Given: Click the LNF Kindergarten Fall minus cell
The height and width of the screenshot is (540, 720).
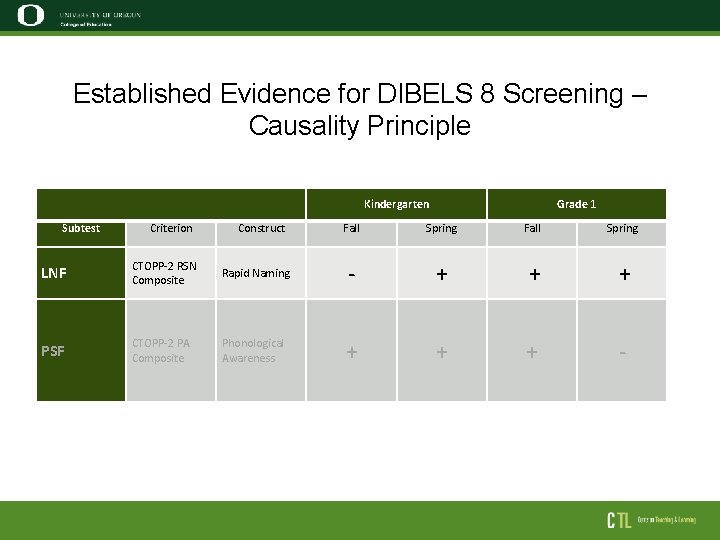Looking at the screenshot, I should tap(351, 273).
